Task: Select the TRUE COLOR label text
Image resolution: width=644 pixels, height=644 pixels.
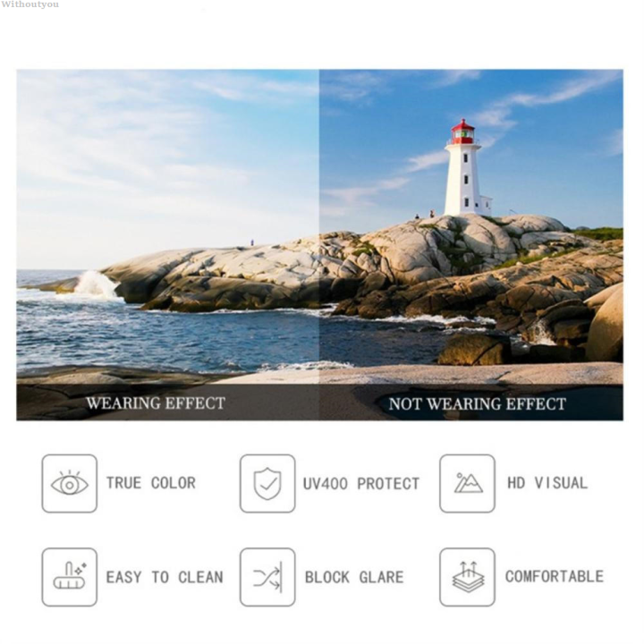Action: click(151, 483)
